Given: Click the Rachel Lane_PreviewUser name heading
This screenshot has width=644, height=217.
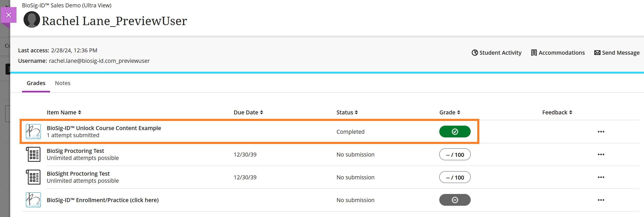Looking at the screenshot, I should 114,21.
